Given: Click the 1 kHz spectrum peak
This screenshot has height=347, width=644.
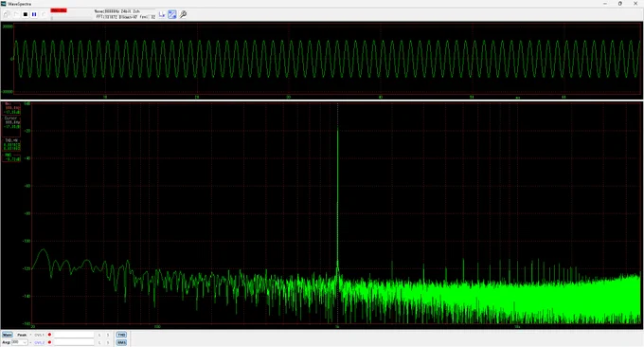Looking at the screenshot, I should (x=337, y=131).
